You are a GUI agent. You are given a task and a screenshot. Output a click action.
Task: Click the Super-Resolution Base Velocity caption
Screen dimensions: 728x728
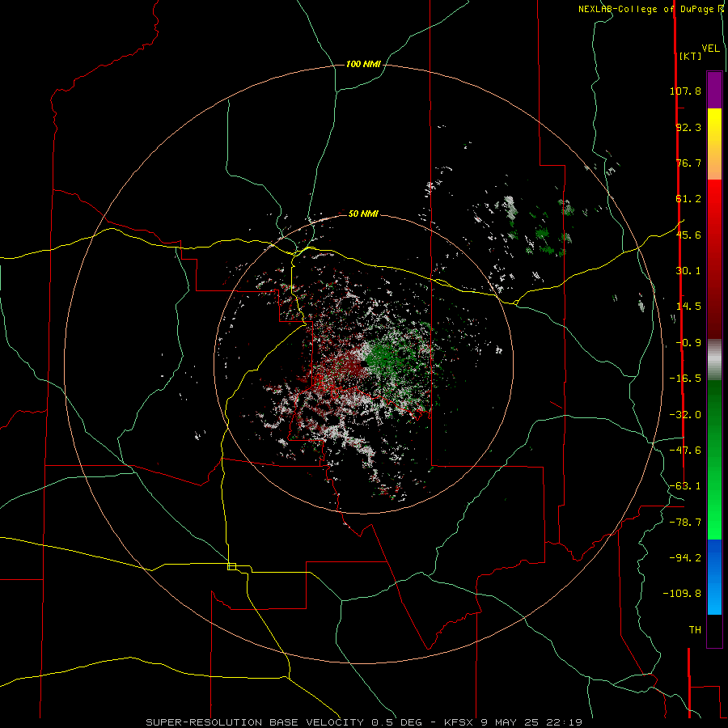coord(363,722)
